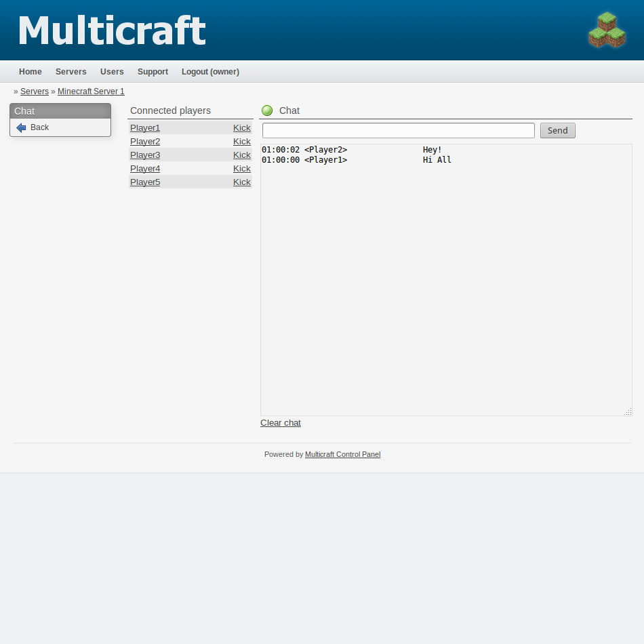644x644 pixels.
Task: Kick Player2 from the server
Action: (242, 141)
